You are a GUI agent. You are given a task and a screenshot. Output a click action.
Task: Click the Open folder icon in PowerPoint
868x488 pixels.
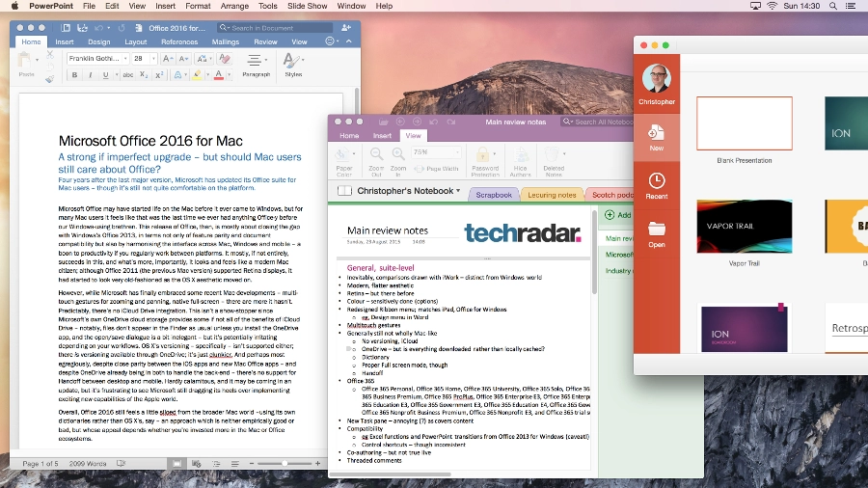(657, 234)
